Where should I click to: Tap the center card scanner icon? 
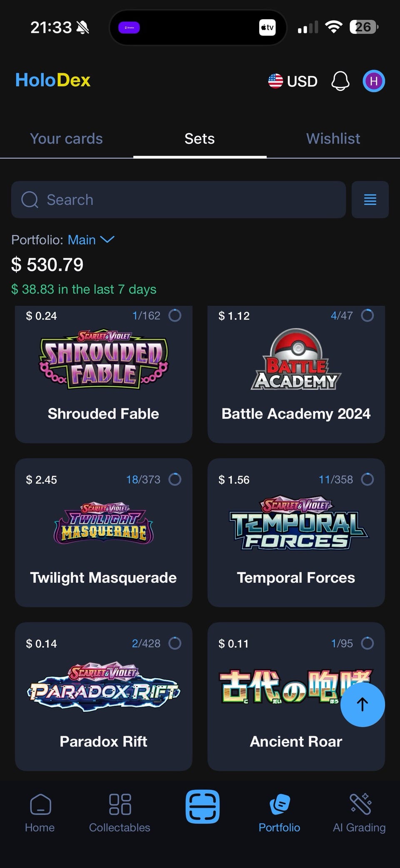point(202,806)
